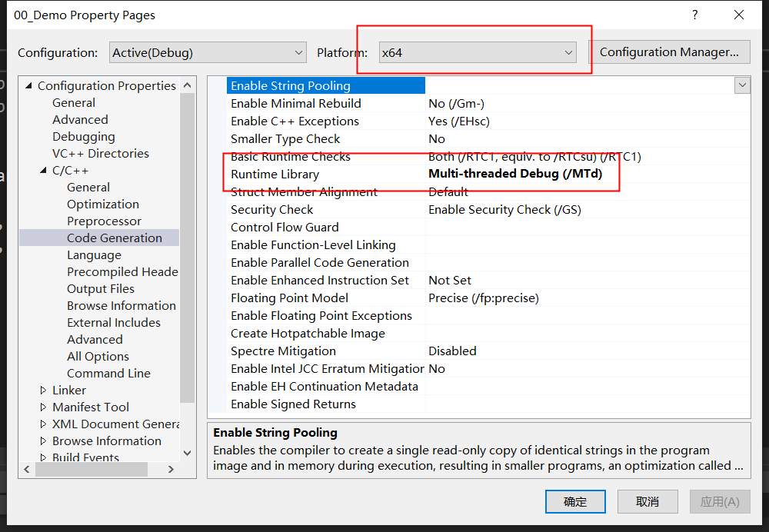Image resolution: width=769 pixels, height=532 pixels.
Task: Click the tree horizontal scroll left arrow
Action: click(x=27, y=469)
